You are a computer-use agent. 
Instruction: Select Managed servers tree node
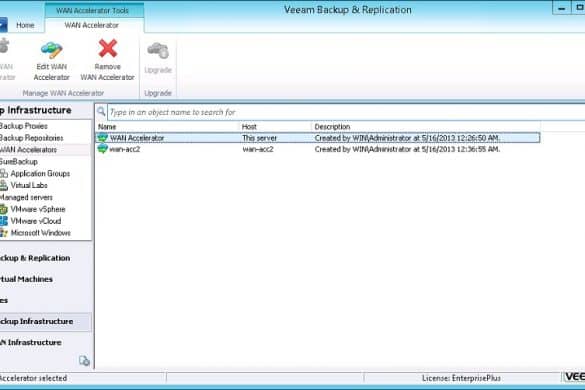[x=26, y=197]
